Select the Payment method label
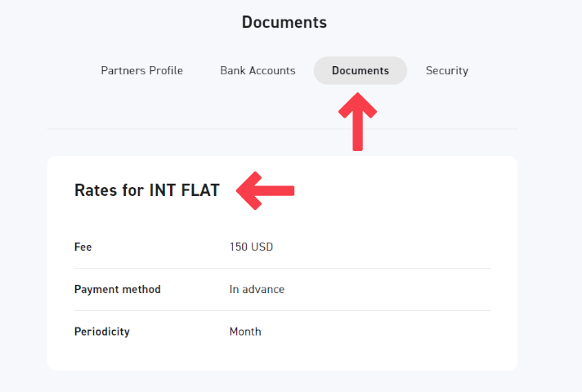Screen dimensions: 582x392 point(118,289)
